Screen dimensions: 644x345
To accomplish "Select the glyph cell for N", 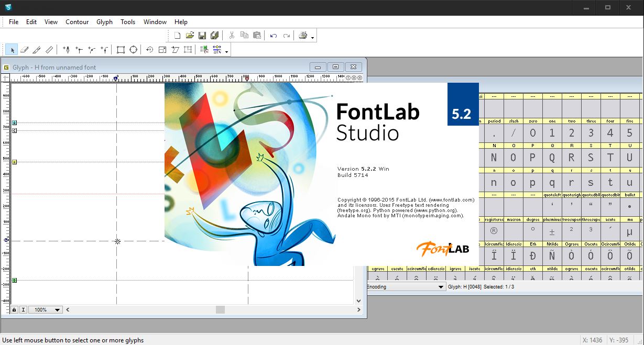I will pyautogui.click(x=494, y=158).
